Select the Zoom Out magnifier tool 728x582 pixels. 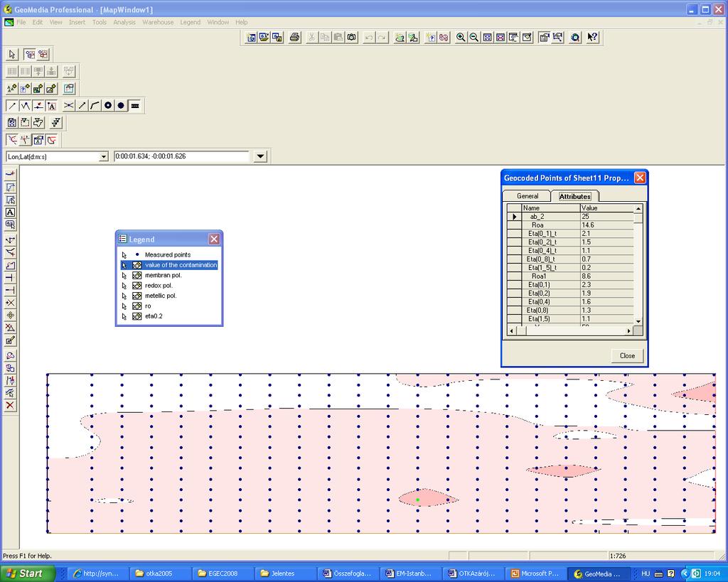(474, 38)
